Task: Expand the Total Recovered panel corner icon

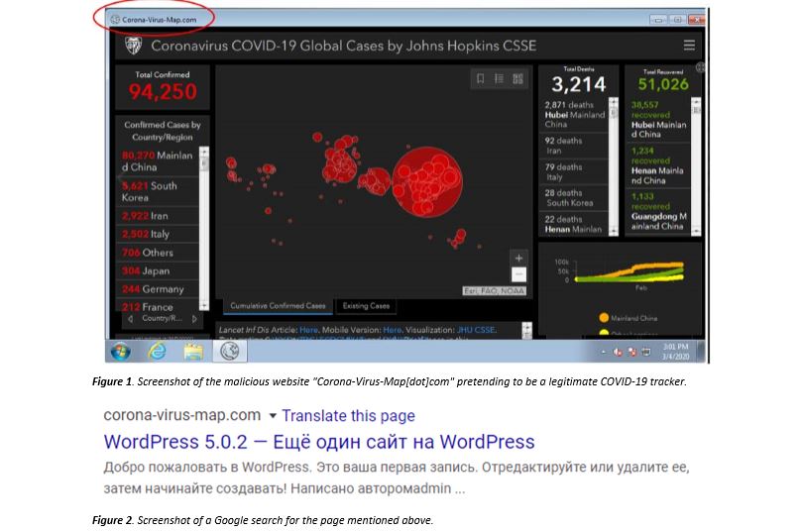Action: click(x=700, y=67)
